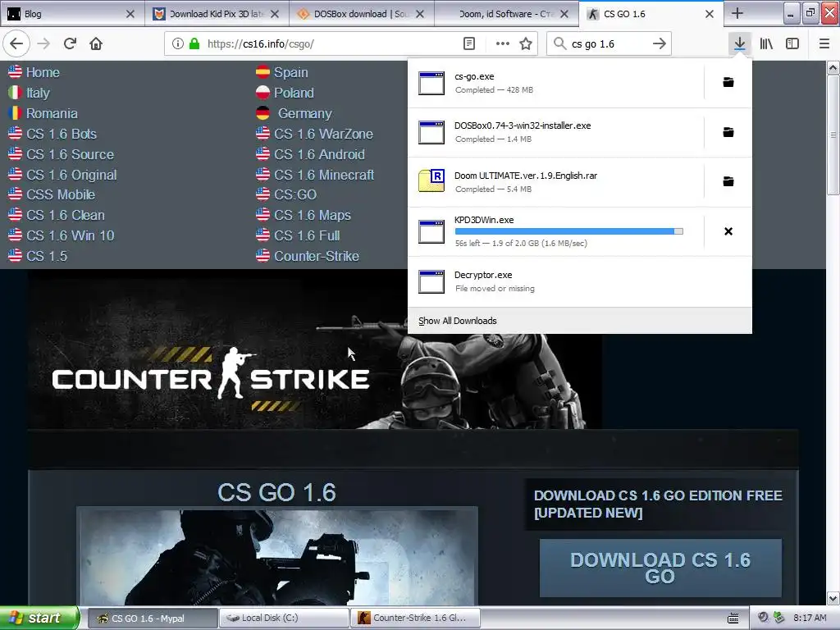The width and height of the screenshot is (840, 630).
Task: Click the forward navigation arrow
Action: pos(44,44)
